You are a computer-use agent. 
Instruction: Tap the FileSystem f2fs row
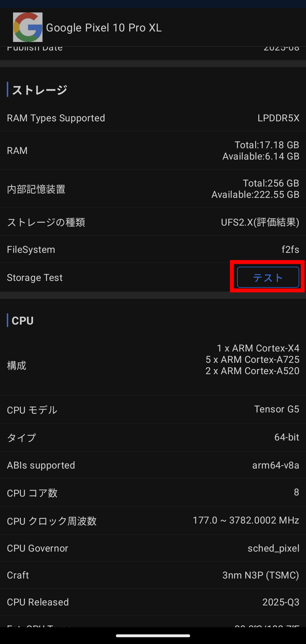tap(153, 249)
